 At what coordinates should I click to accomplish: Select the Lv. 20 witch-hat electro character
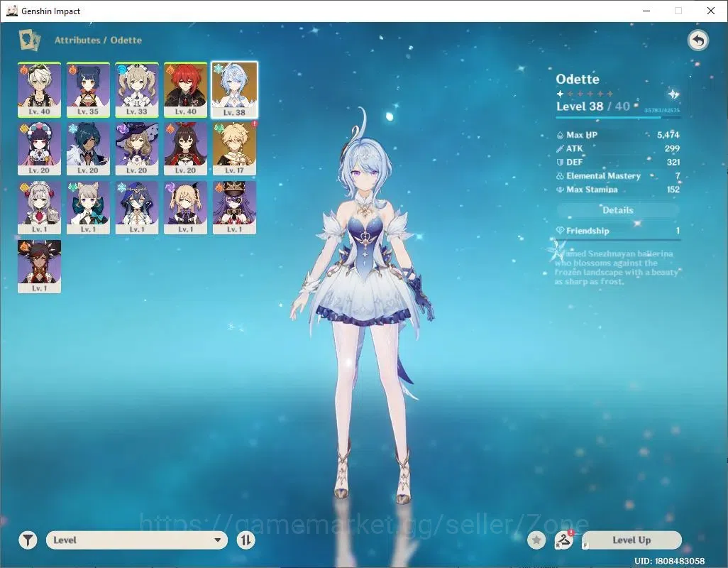coord(137,148)
